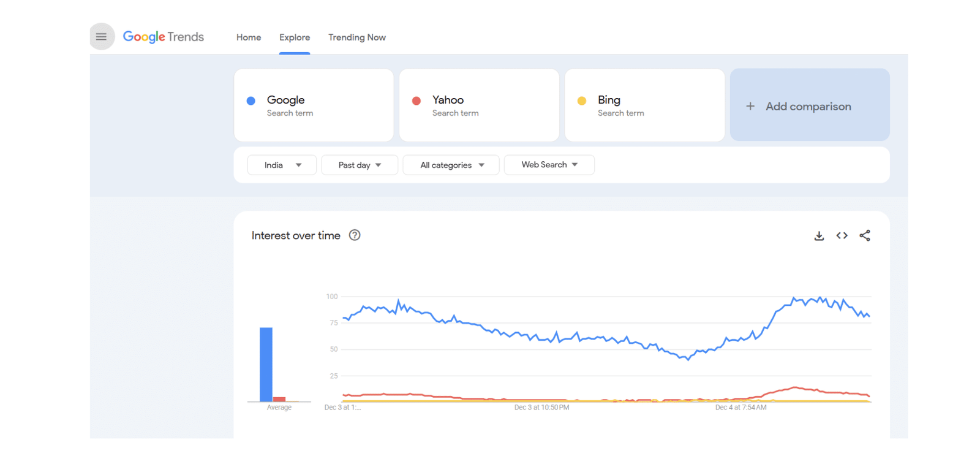Edit the Bing search term card

tap(644, 105)
